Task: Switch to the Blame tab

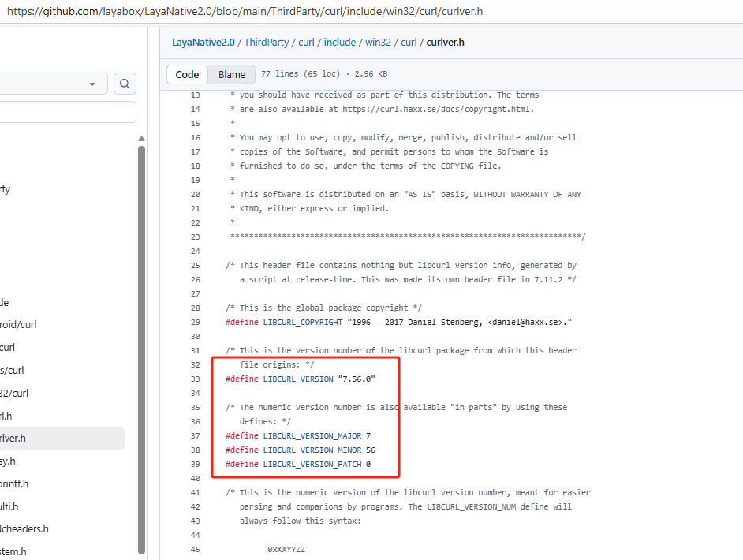Action: coord(231,74)
